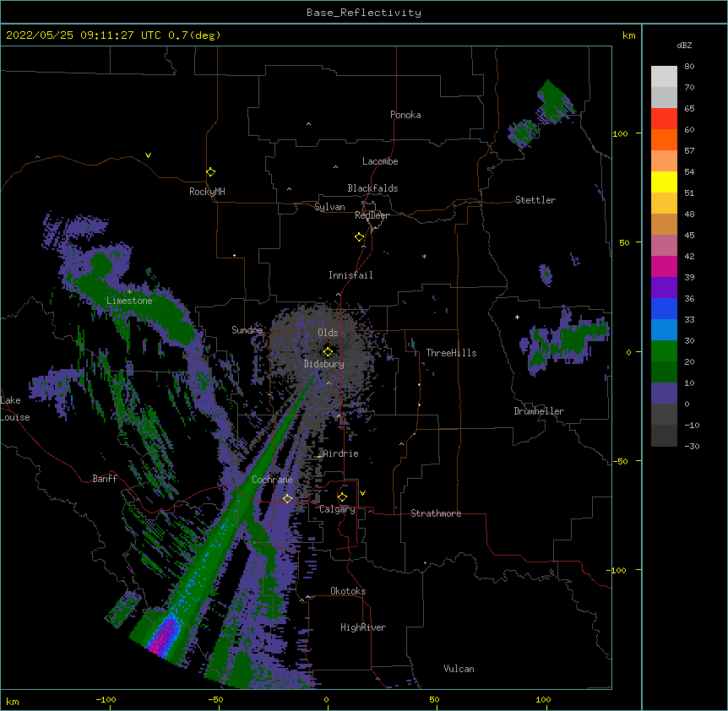728x711 pixels.
Task: Click the white cross marker northwest of Drumheller
Action: click(517, 317)
